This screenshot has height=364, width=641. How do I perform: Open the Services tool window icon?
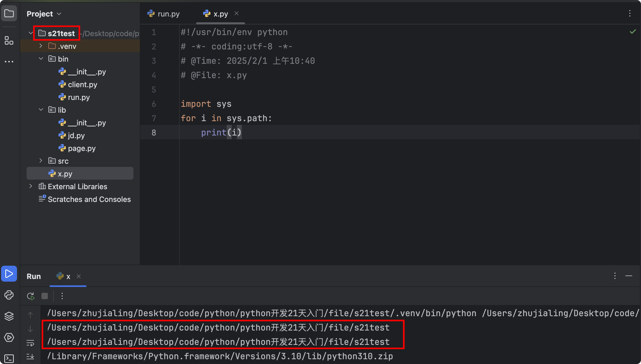click(9, 337)
